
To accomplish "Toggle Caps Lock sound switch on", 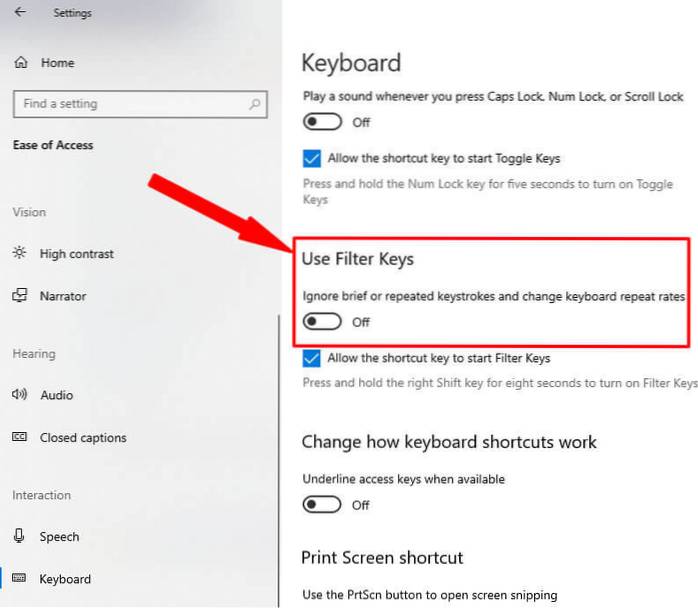I will [322, 122].
